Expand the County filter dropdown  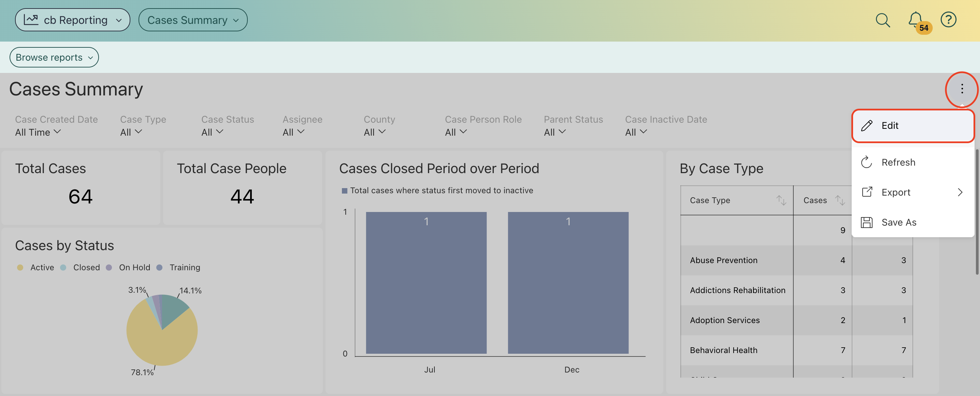click(374, 132)
